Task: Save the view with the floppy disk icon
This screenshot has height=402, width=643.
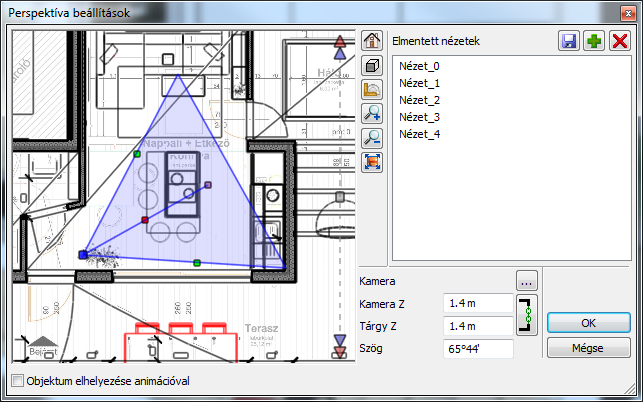Action: click(570, 41)
